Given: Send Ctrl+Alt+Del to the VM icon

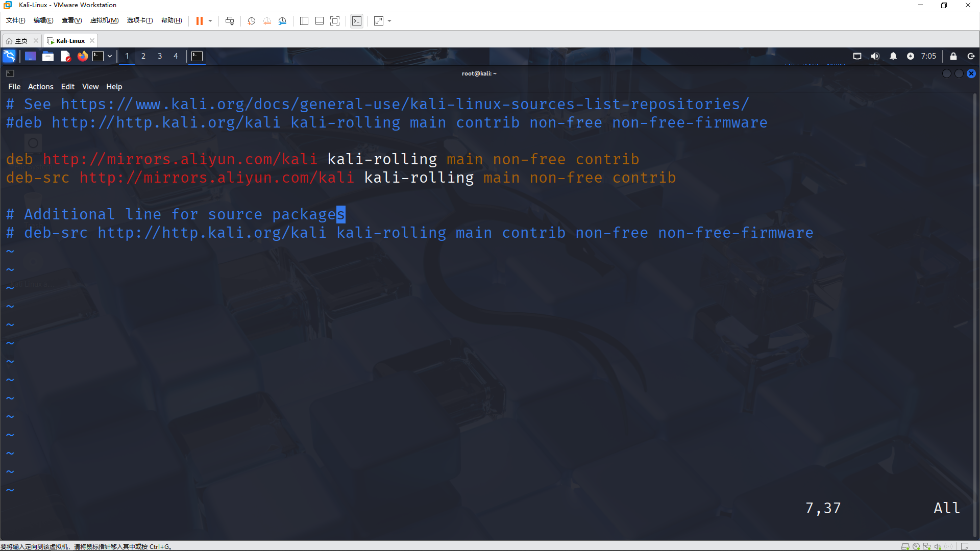Looking at the screenshot, I should point(230,21).
